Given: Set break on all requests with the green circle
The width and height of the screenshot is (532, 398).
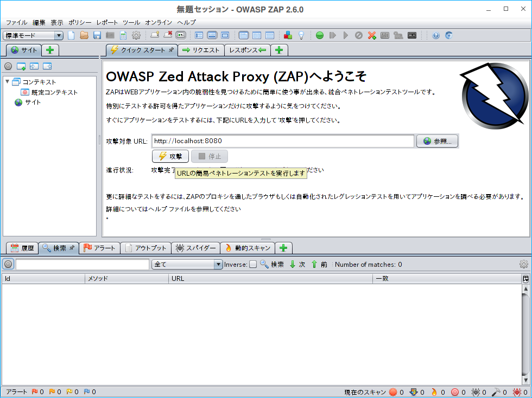Looking at the screenshot, I should (x=319, y=35).
